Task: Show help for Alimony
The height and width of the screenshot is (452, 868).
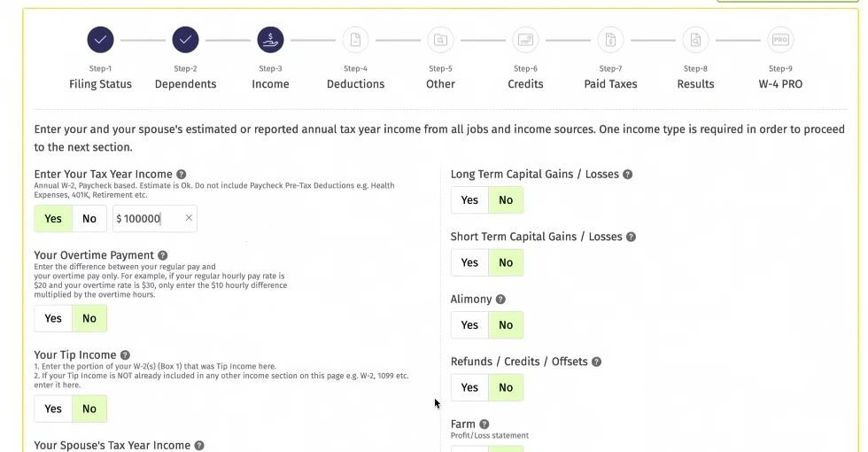Action: [x=500, y=300]
